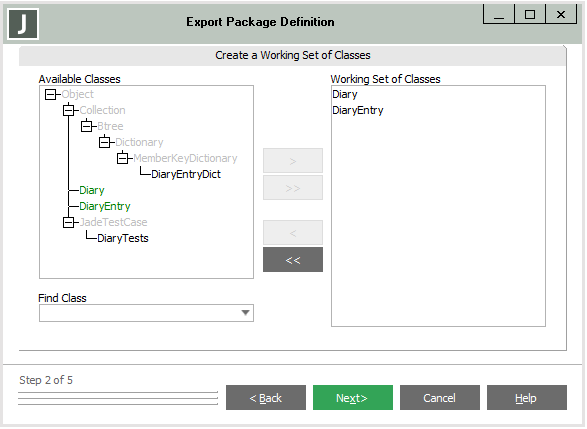Click the add selected (>) arrow button
The image size is (587, 429).
(x=293, y=161)
